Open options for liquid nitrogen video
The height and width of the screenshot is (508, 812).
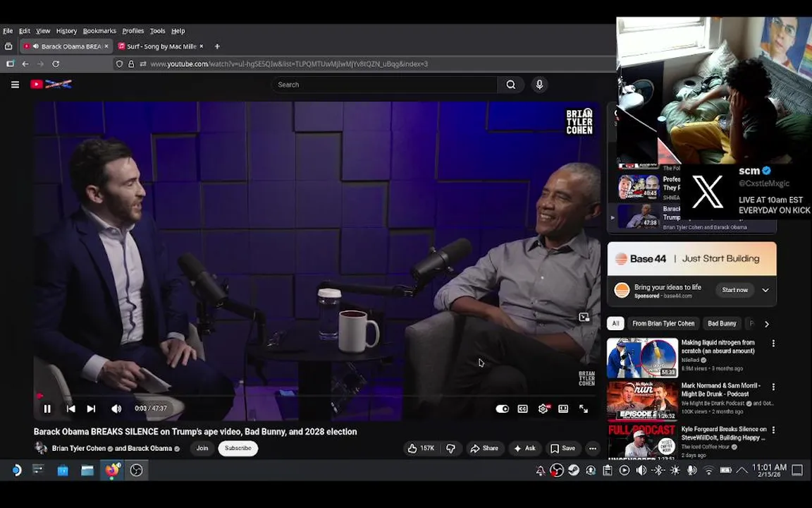click(x=773, y=344)
